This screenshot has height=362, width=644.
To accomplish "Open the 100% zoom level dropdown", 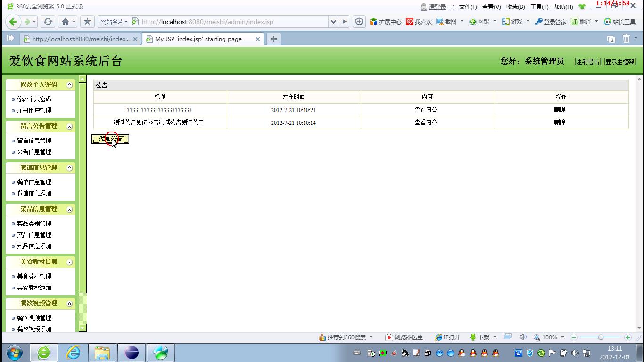I will (562, 337).
